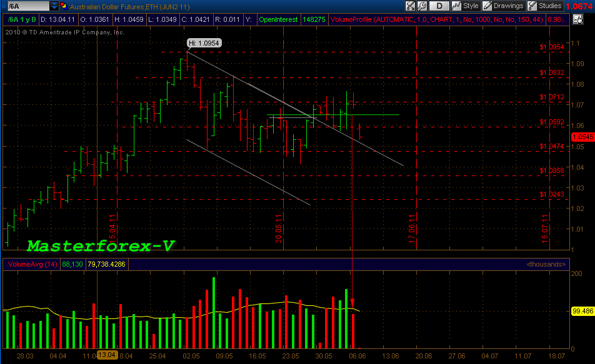The image size is (595, 364).
Task: Click the C: 1.0421 close value
Action: (x=196, y=19)
